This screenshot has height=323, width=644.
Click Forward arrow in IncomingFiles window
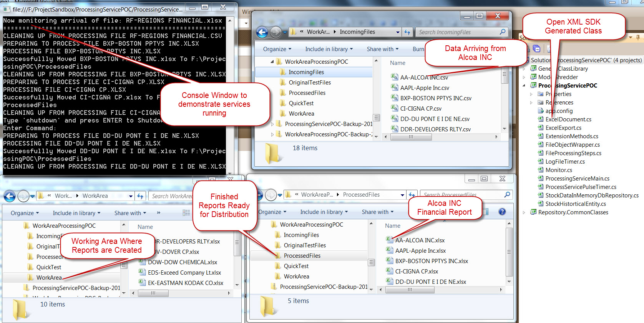pos(276,32)
